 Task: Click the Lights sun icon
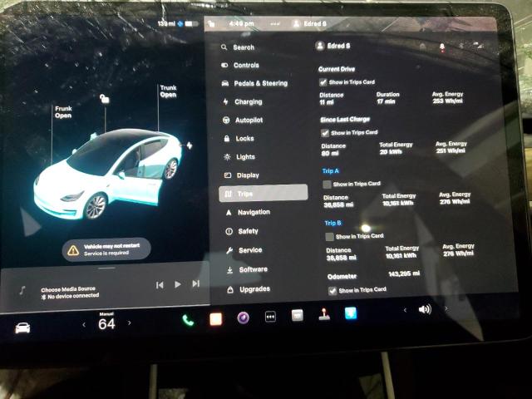click(x=227, y=157)
